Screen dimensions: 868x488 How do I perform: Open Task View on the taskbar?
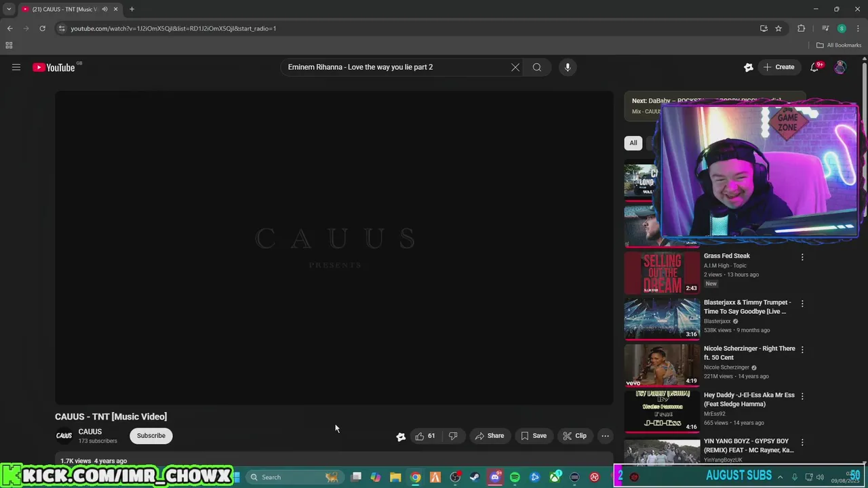(356, 477)
